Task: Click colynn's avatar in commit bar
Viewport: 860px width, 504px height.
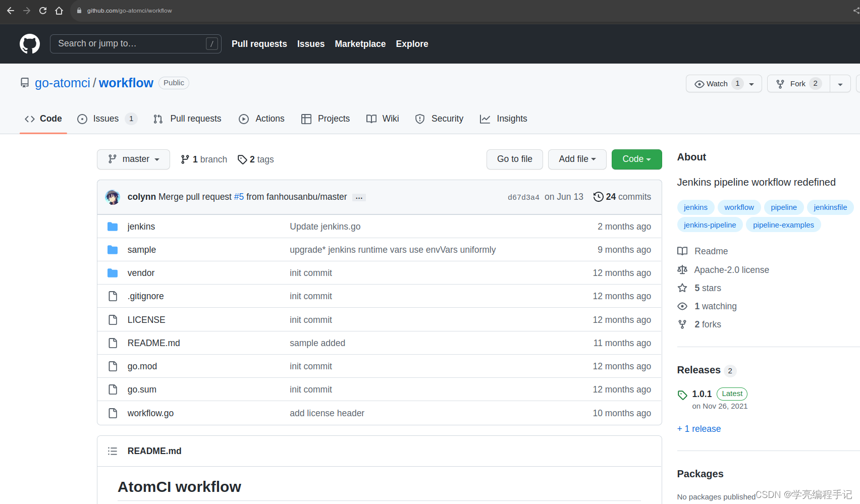Action: tap(113, 197)
